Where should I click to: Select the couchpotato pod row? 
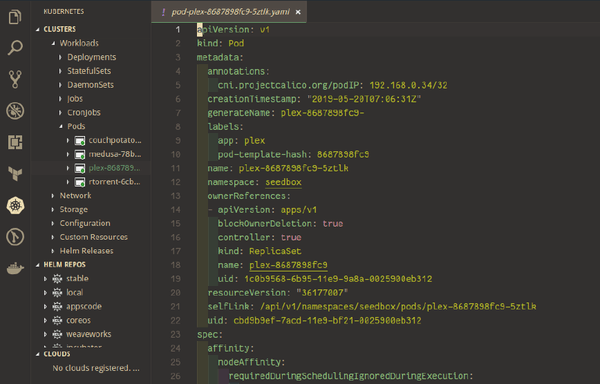point(91,140)
